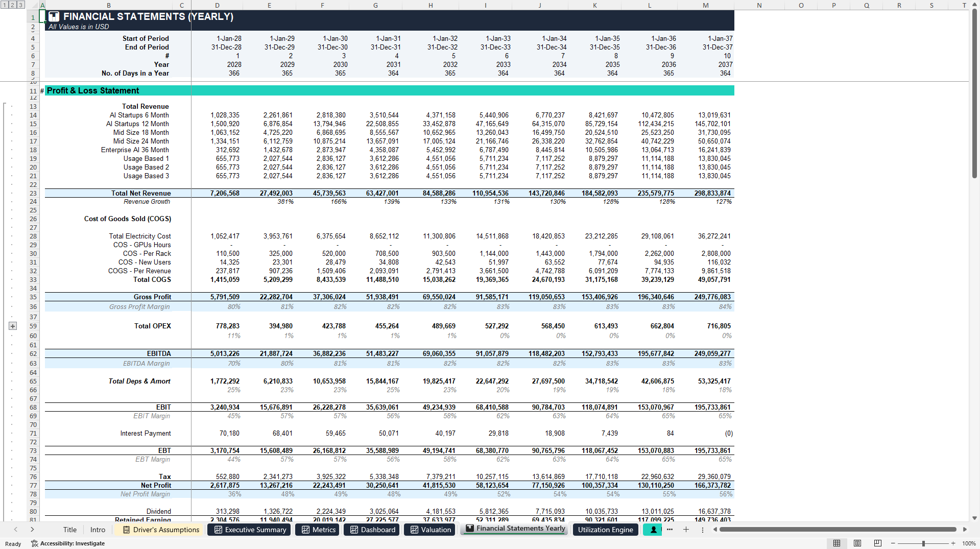Viewport: 980px width, 549px height.
Task: Click the horizontal scrollbar thumb
Action: (838, 530)
